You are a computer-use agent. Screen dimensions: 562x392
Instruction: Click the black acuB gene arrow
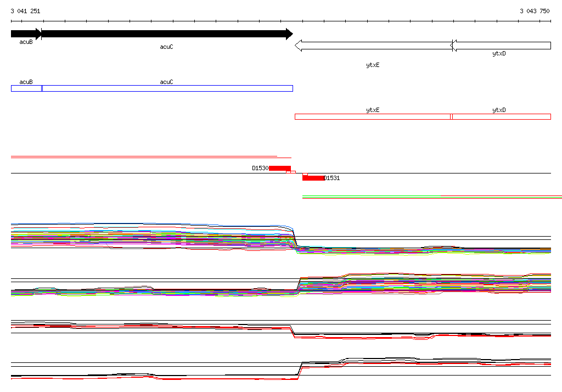click(x=26, y=33)
